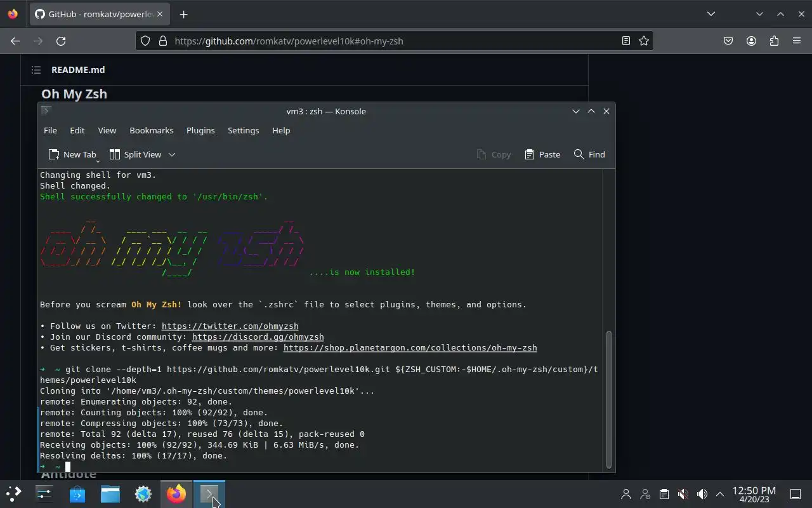This screenshot has width=812, height=508.
Task: Click Split View in the Konsole toolbar
Action: point(136,154)
